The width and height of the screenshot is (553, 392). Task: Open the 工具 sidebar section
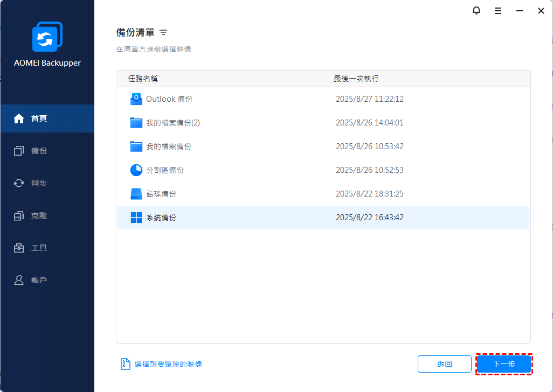click(x=39, y=248)
